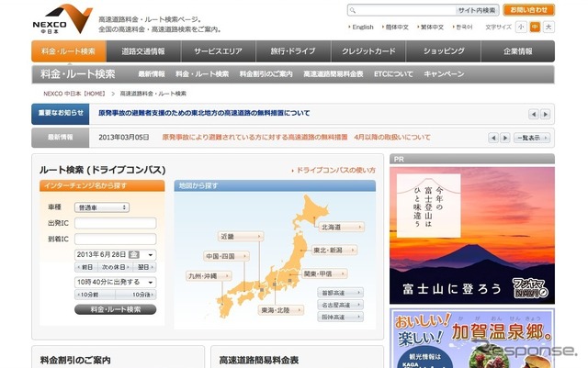588x368 pixels.
Task: Open 高速道路簡易料金表 in the sub menu
Action: (333, 74)
